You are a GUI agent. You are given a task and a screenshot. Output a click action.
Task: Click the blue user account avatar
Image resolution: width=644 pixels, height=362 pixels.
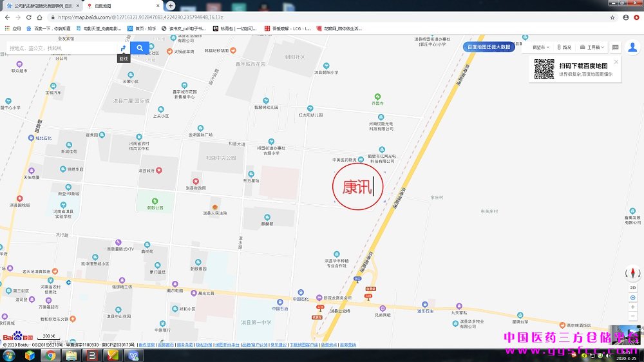(632, 47)
